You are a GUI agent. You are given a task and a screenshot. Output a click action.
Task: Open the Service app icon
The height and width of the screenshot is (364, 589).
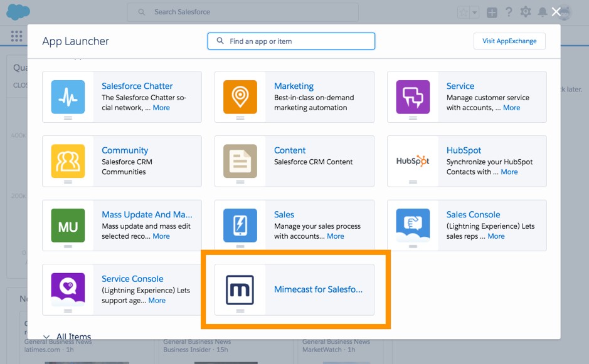click(412, 97)
